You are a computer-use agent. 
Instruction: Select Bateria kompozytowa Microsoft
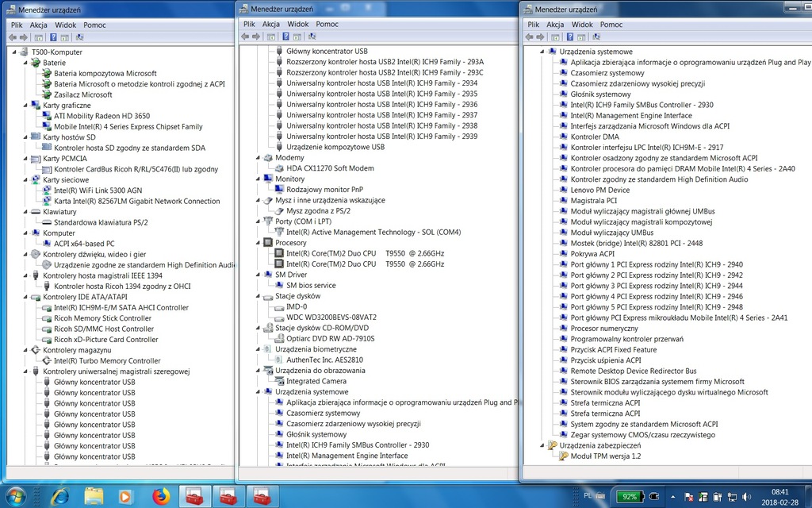105,74
